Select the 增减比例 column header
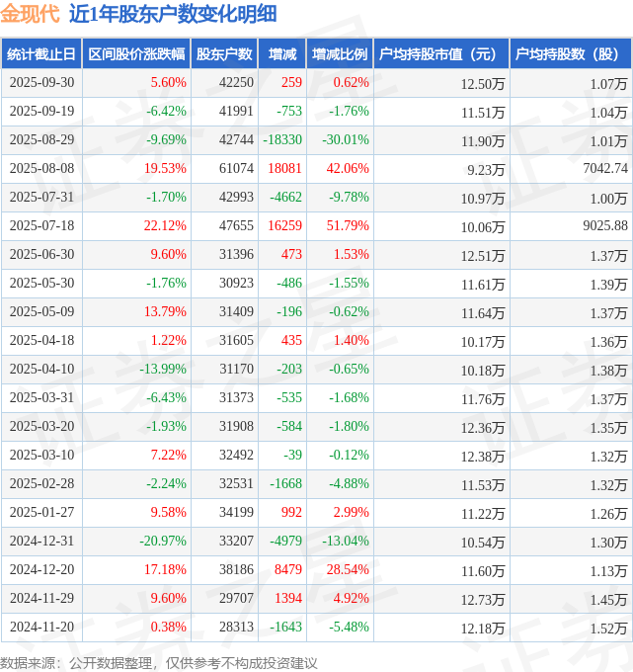Screen dimensions: 633x672 340,54
